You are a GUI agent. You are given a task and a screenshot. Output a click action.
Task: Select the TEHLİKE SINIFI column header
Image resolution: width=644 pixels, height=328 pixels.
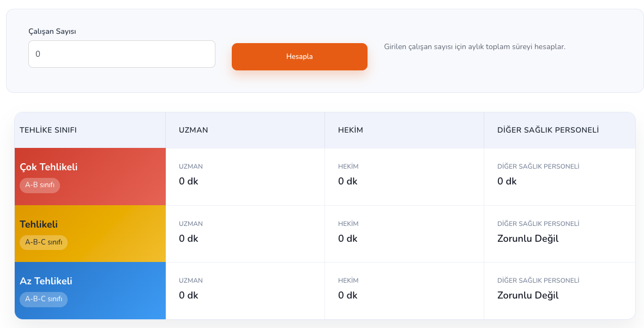pyautogui.click(x=48, y=130)
